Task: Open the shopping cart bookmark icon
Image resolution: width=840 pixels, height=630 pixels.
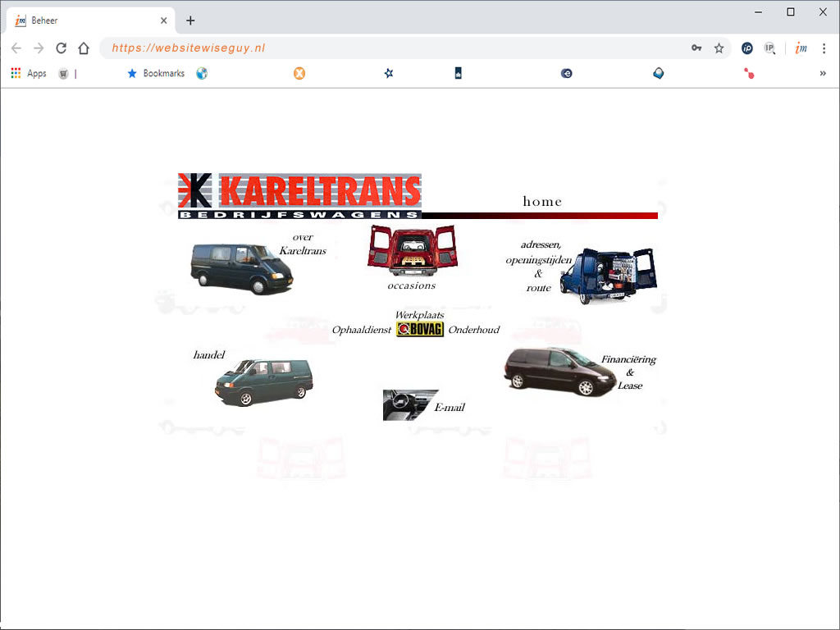Action: pyautogui.click(x=63, y=73)
